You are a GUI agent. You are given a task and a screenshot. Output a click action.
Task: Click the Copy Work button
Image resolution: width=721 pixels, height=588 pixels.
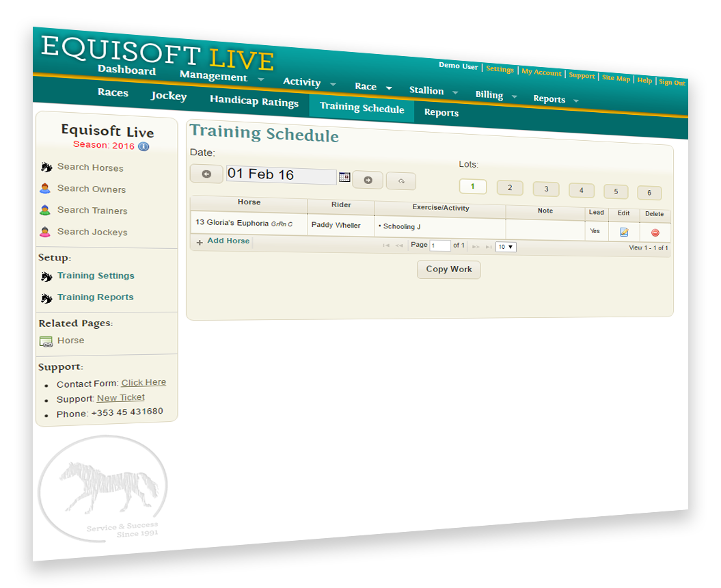[449, 269]
